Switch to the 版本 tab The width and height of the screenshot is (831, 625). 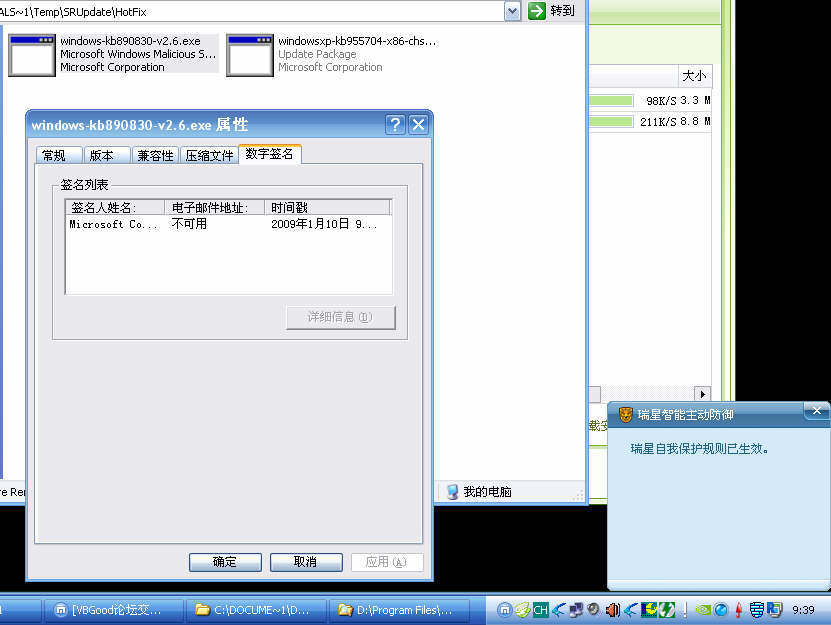pyautogui.click(x=107, y=155)
